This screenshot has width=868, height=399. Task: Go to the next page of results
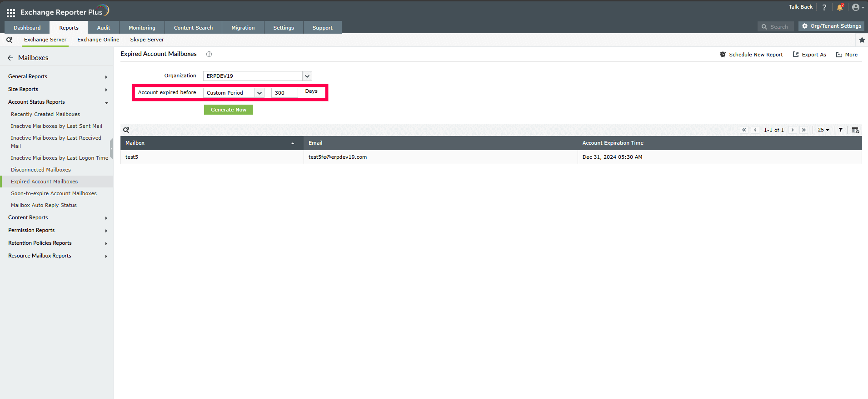793,130
